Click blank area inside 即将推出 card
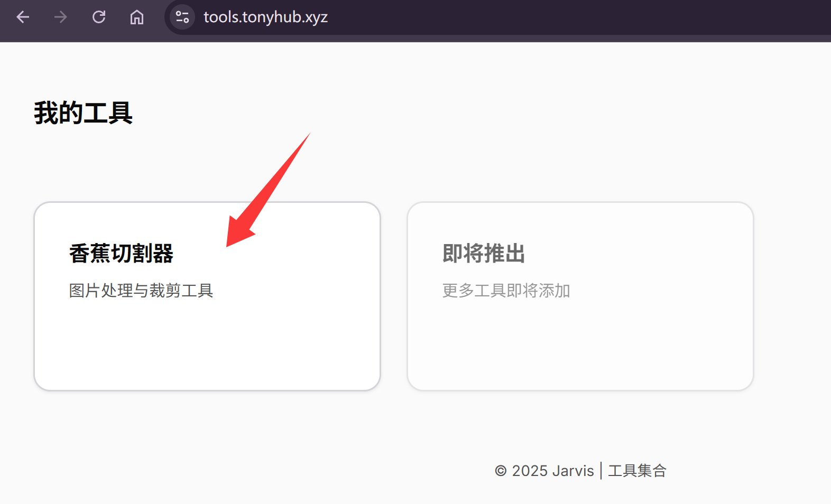The image size is (831, 504). 580,349
